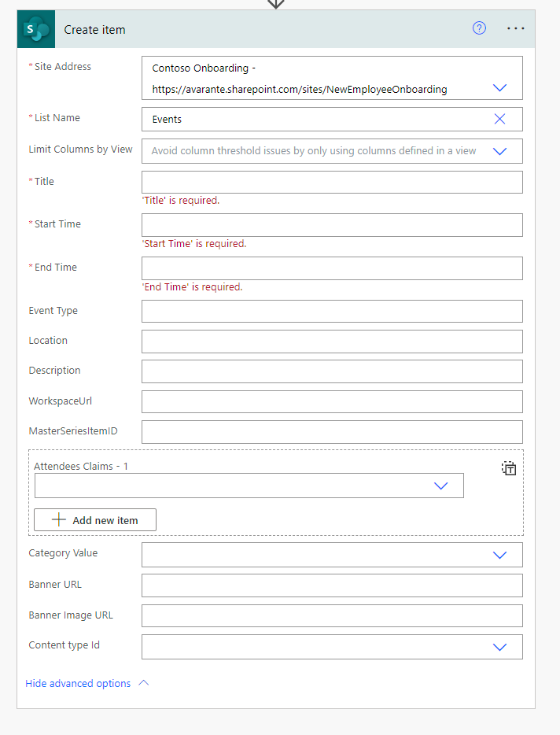Clear the Events list name
The image size is (560, 735).
pos(499,119)
